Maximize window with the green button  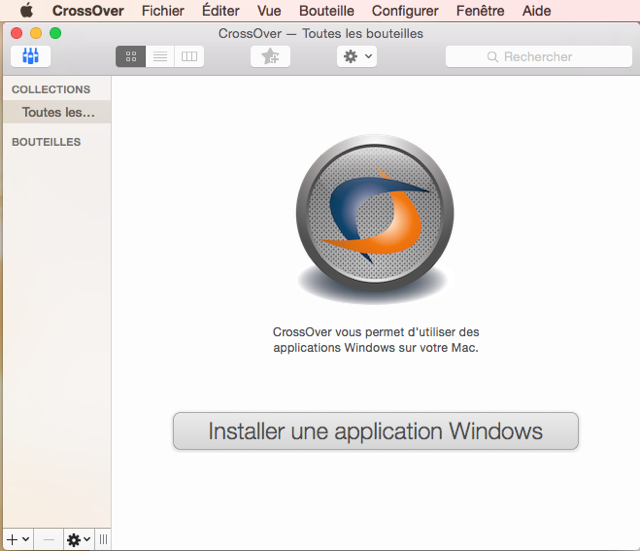(56, 33)
